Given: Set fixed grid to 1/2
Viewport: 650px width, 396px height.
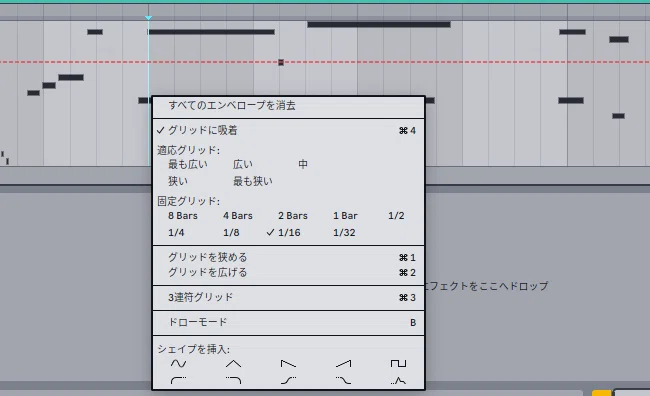Looking at the screenshot, I should tap(396, 216).
